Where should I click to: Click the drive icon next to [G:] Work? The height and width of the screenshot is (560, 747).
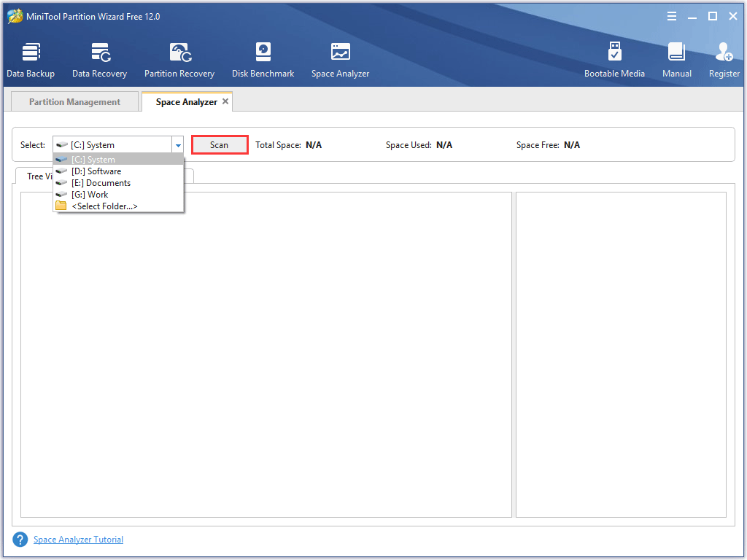click(61, 194)
